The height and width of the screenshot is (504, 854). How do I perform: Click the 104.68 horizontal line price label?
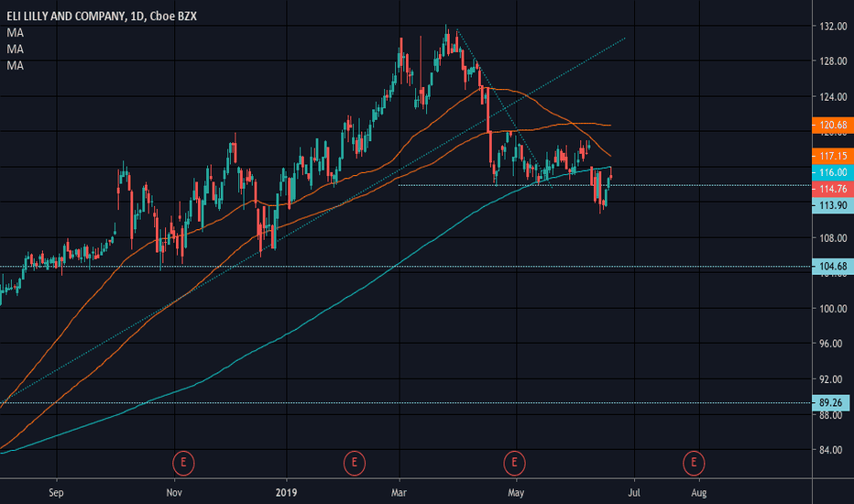tap(833, 266)
